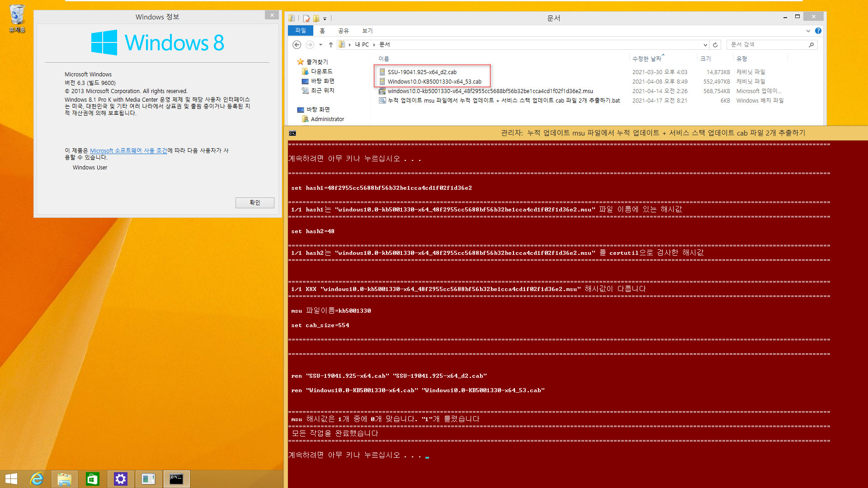Close the Windows 정보 dialog
Image resolution: width=868 pixels, height=488 pixels.
pyautogui.click(x=272, y=15)
